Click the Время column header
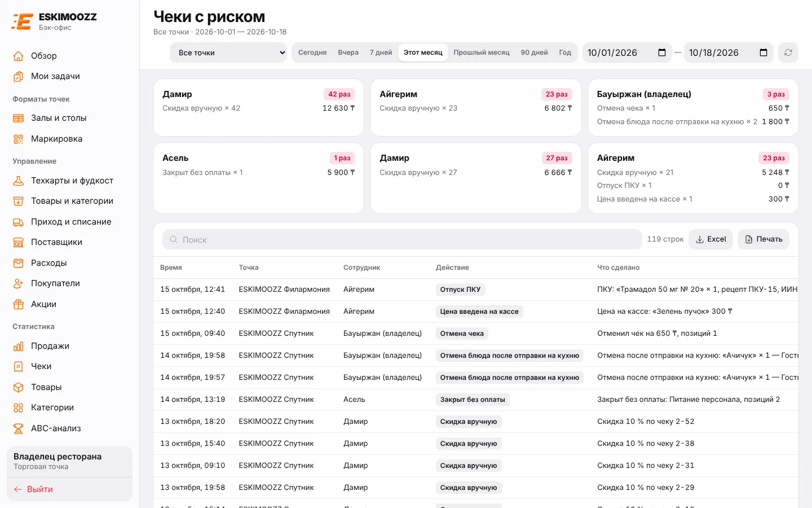Screen dimensions: 812x508 (x=171, y=268)
